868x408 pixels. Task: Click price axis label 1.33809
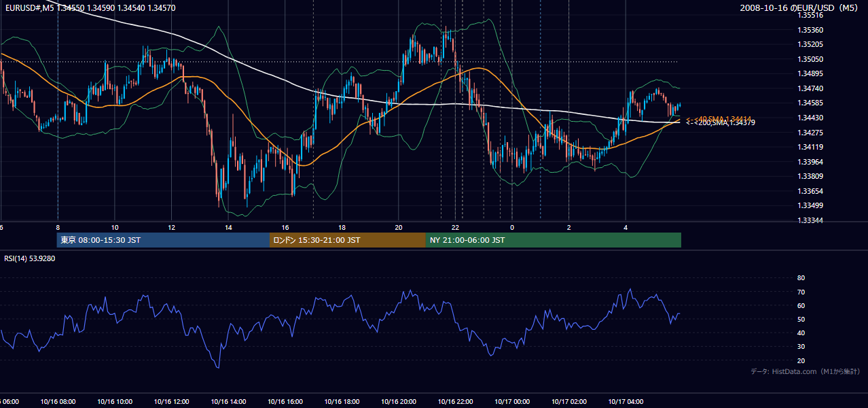point(810,176)
